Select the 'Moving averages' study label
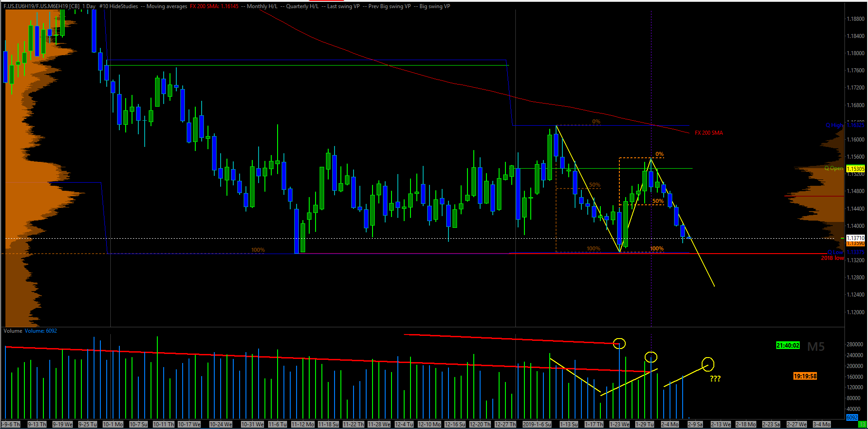Viewport: 868px width, 429px height. [x=167, y=6]
